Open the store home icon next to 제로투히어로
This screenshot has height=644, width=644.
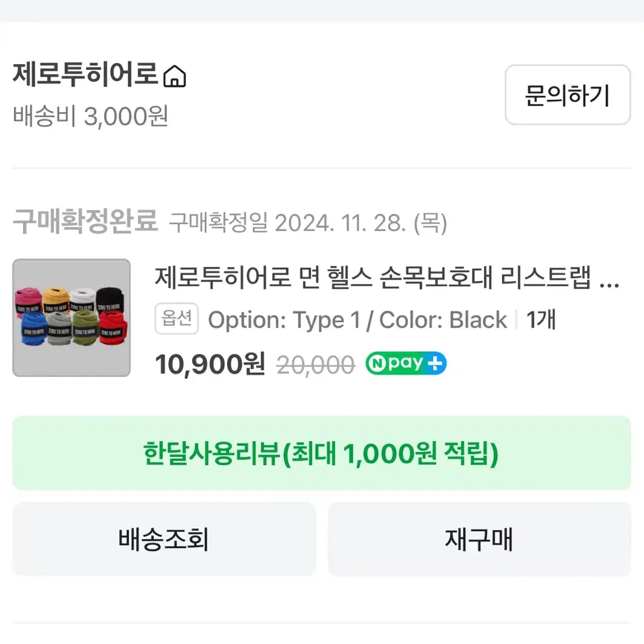pos(174,76)
